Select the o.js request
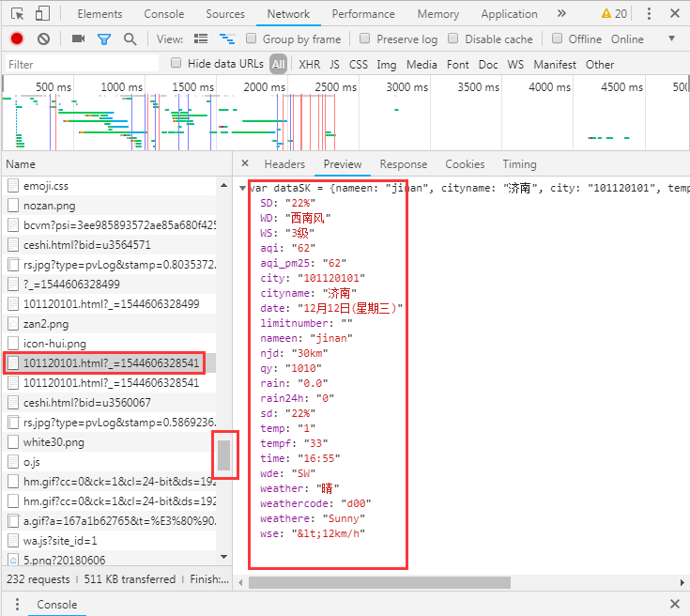This screenshot has width=690, height=616. [110, 462]
